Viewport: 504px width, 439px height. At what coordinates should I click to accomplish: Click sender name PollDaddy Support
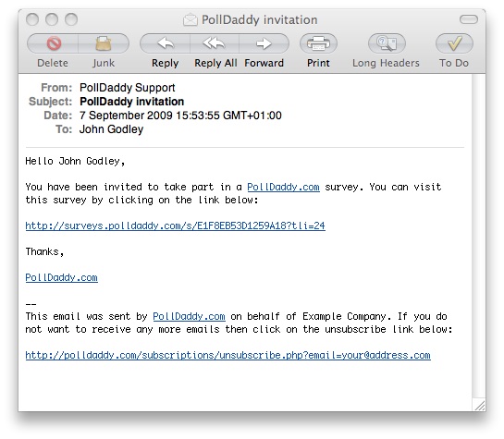[x=128, y=88]
